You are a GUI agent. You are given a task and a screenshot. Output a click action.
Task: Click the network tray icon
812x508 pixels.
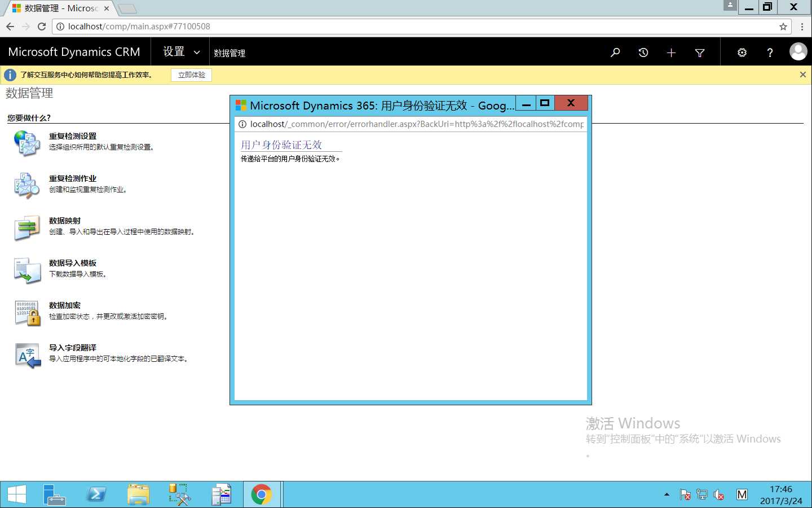point(702,495)
